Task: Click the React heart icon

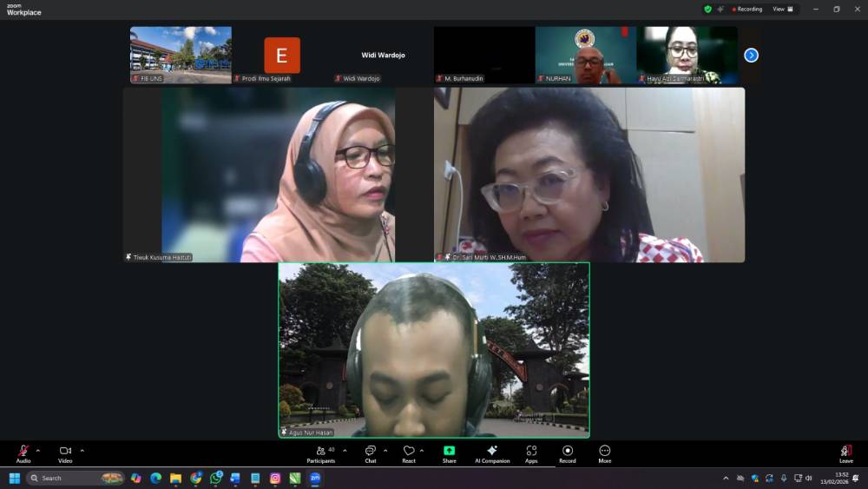Action: pyautogui.click(x=409, y=451)
